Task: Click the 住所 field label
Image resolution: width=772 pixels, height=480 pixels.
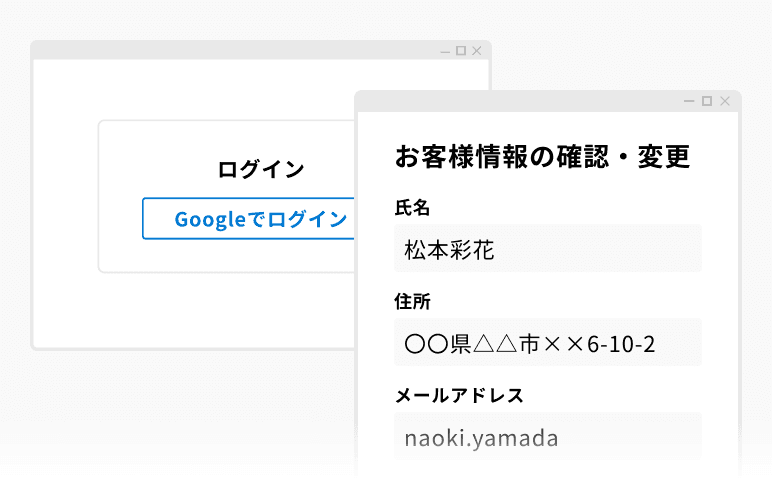Action: (412, 301)
